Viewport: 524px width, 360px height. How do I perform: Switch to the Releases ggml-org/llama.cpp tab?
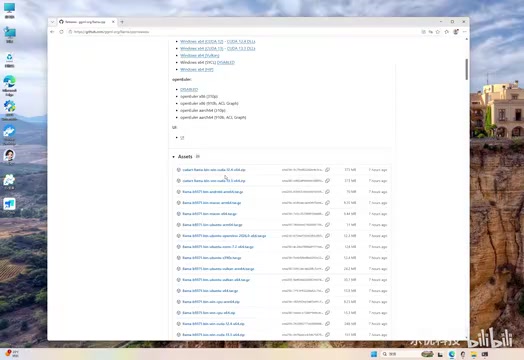[85, 22]
